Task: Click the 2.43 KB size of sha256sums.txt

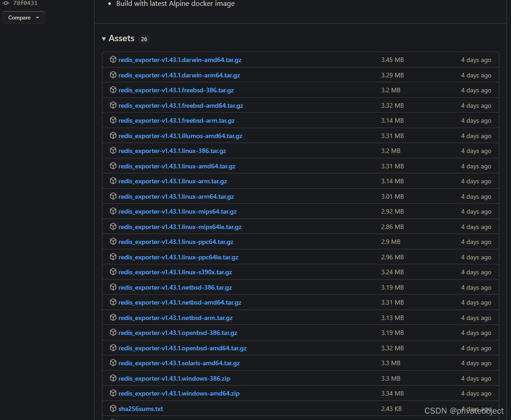Action: (392, 409)
